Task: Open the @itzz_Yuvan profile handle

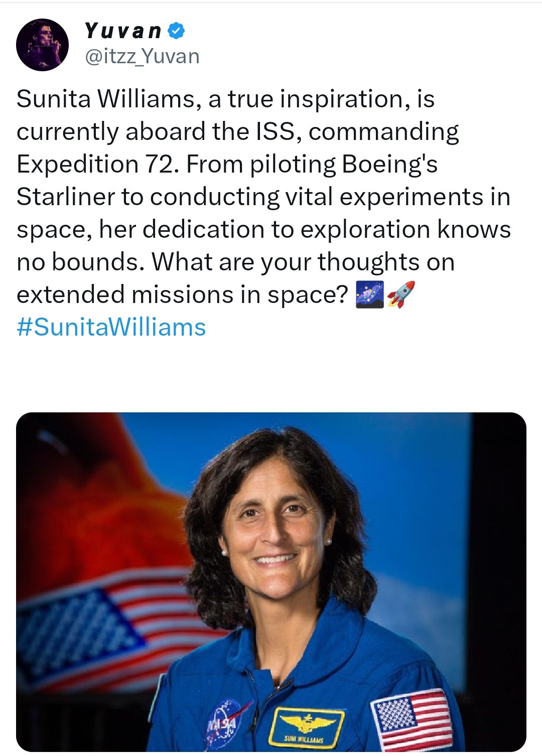Action: click(x=142, y=57)
